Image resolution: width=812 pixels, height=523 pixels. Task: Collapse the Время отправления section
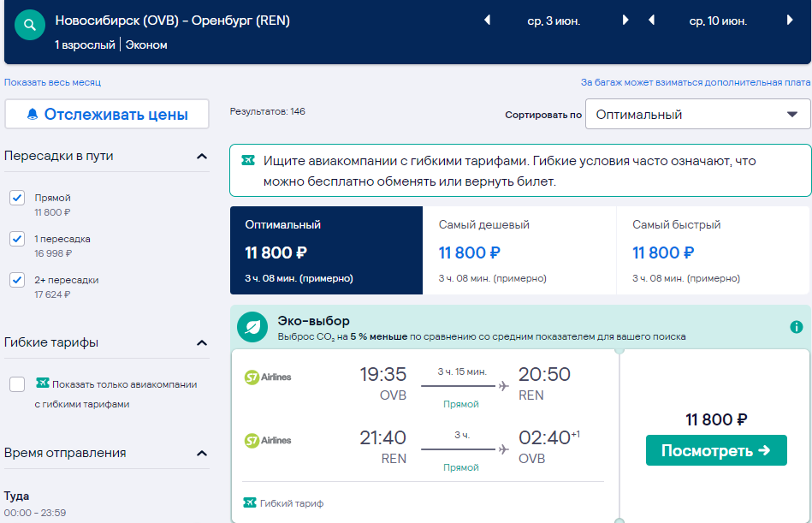202,453
